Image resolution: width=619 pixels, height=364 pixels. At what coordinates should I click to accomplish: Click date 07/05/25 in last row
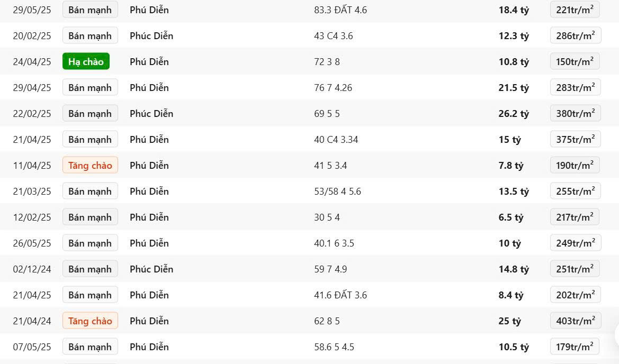pyautogui.click(x=32, y=347)
